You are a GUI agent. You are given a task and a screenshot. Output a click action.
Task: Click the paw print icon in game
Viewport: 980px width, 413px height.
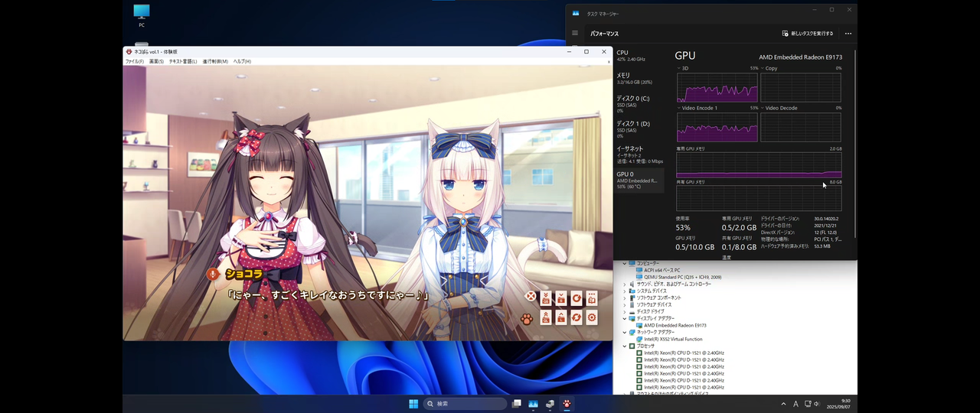[528, 318]
